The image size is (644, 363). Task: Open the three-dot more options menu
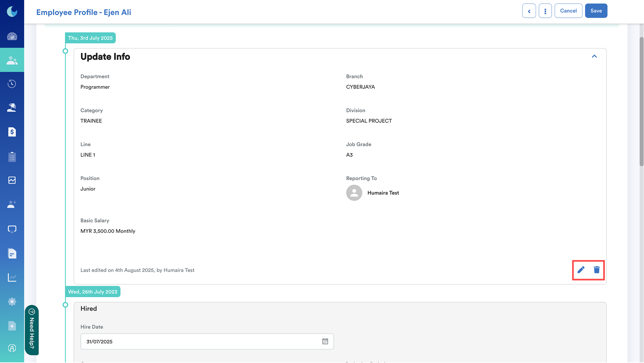coord(545,11)
